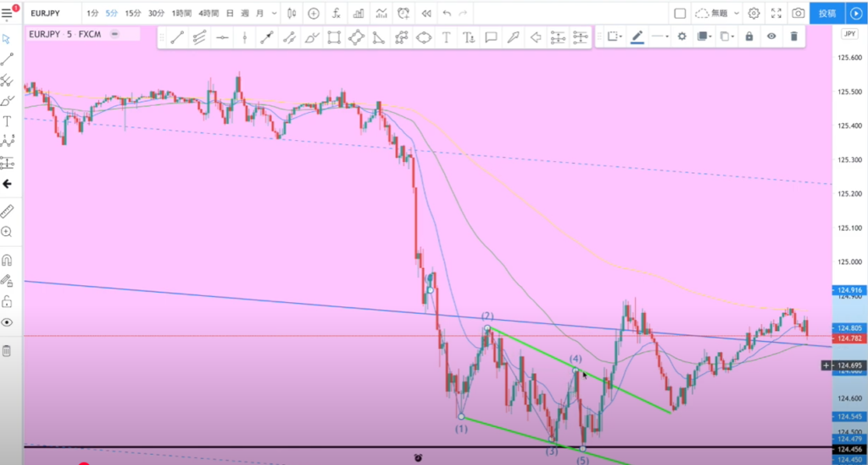Screen dimensions: 868x465
Task: Open the candlestick chart style selector
Action: (292, 14)
